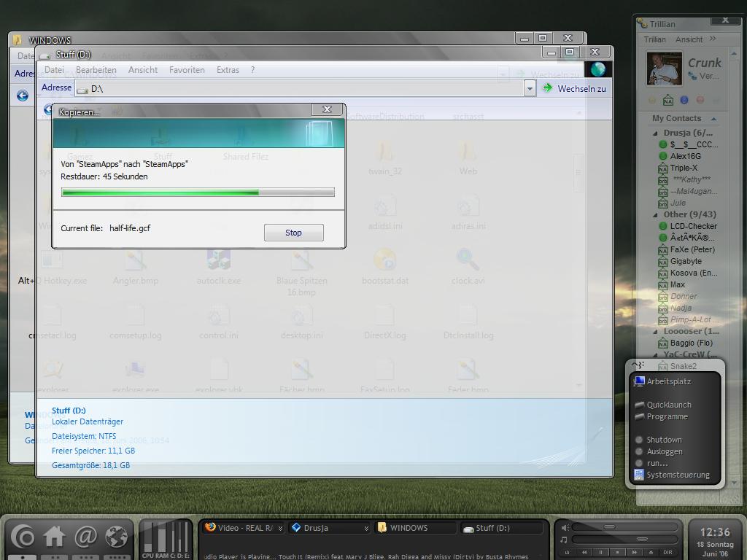This screenshot has height=560, width=747.
Task: Click the red round status icon in Trillian
Action: tap(700, 100)
